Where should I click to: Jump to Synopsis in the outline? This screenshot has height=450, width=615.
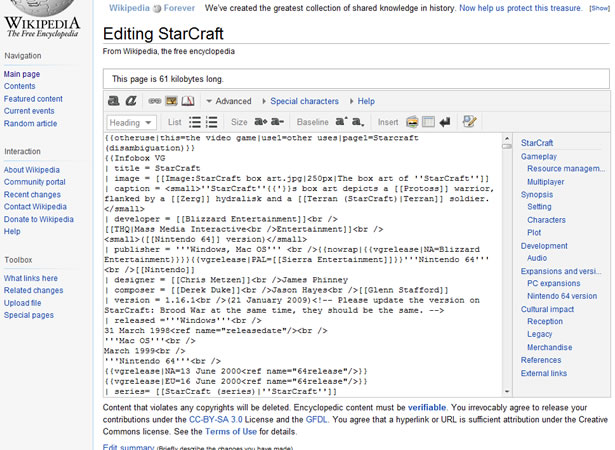coord(537,195)
